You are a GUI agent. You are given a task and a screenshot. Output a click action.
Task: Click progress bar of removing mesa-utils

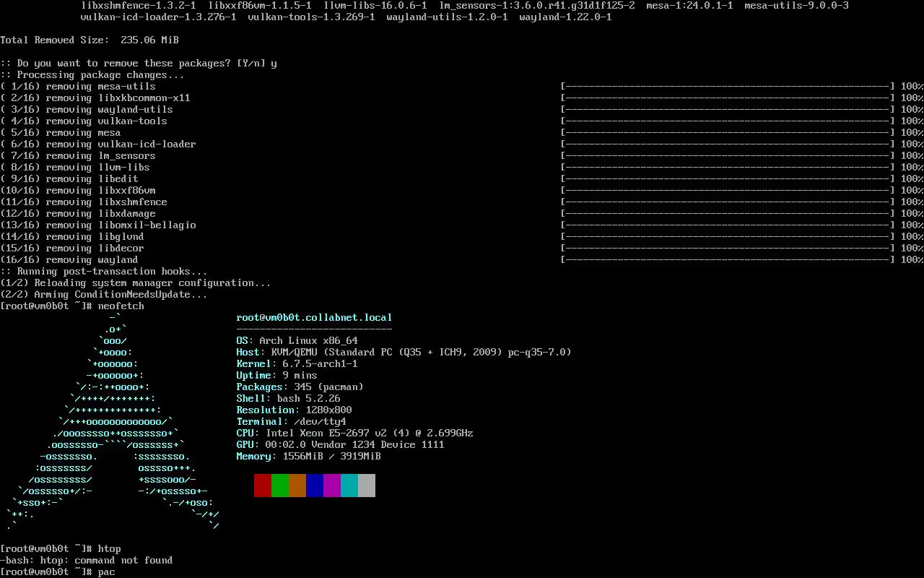[x=728, y=87]
